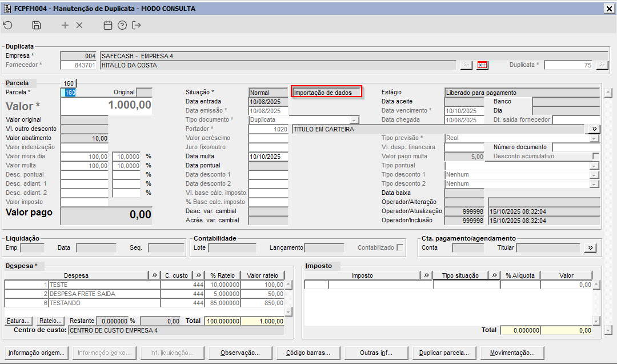
Task: Click the scroll down arrow of the main form
Action: 608,330
